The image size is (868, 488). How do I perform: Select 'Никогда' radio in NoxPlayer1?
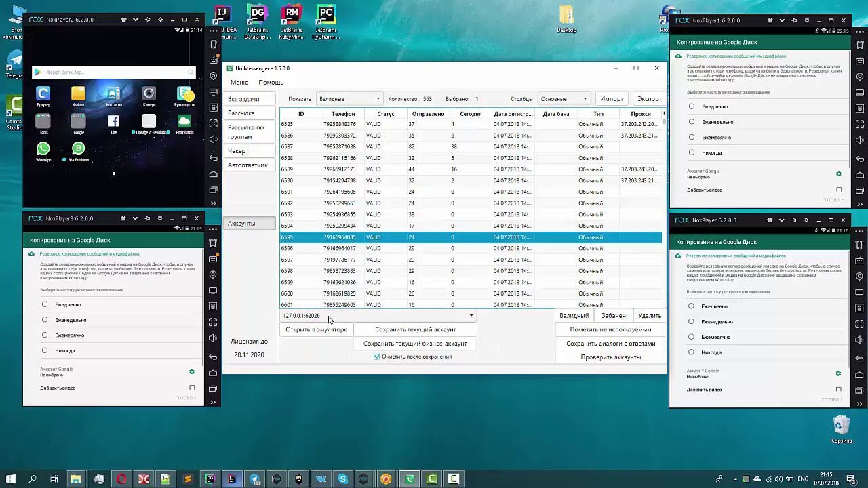coord(692,152)
